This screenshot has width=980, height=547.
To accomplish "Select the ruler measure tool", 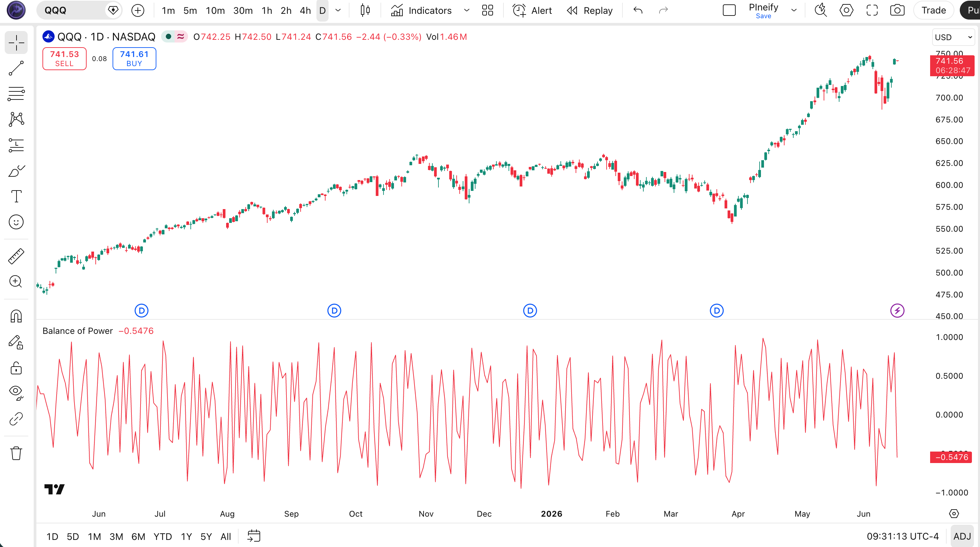I will point(16,256).
